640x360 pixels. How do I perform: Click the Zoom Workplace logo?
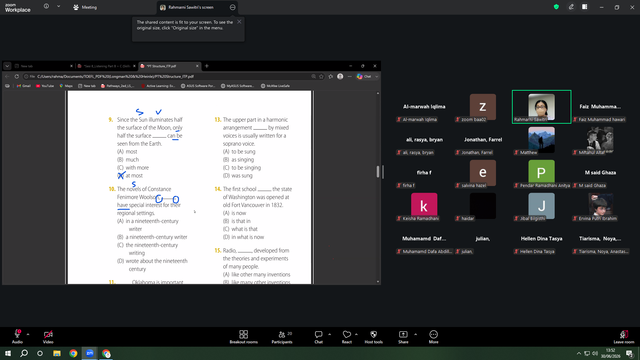pyautogui.click(x=18, y=8)
